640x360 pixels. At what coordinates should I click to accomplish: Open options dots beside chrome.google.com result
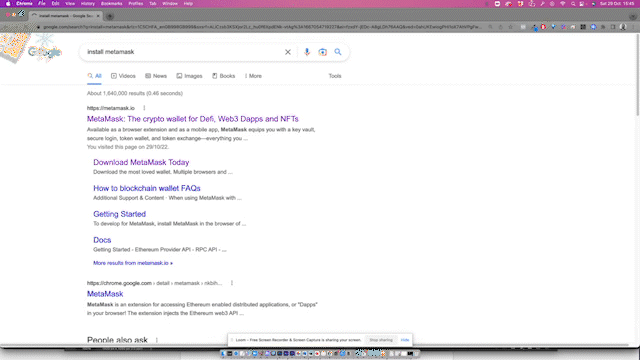232,283
